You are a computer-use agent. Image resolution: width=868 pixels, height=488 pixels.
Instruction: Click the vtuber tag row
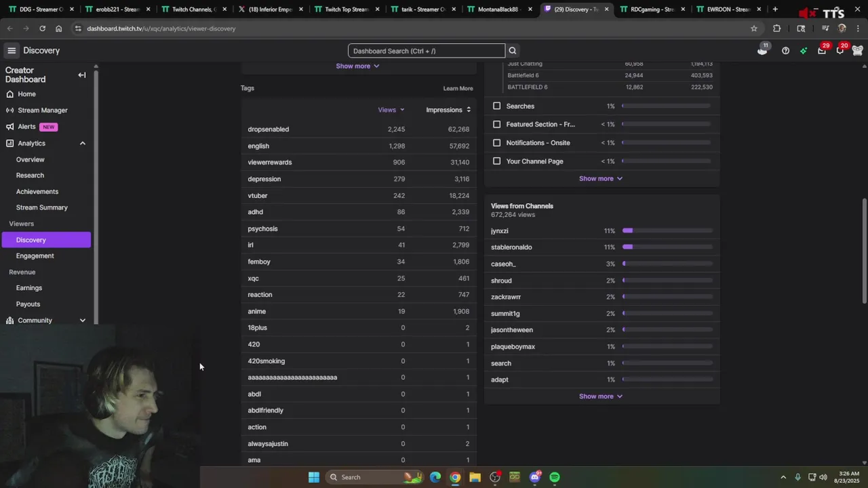pos(358,196)
